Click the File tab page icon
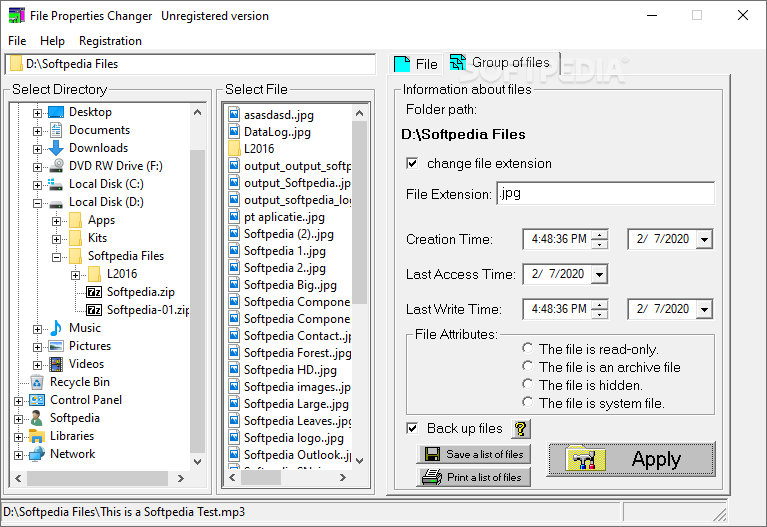 402,64
